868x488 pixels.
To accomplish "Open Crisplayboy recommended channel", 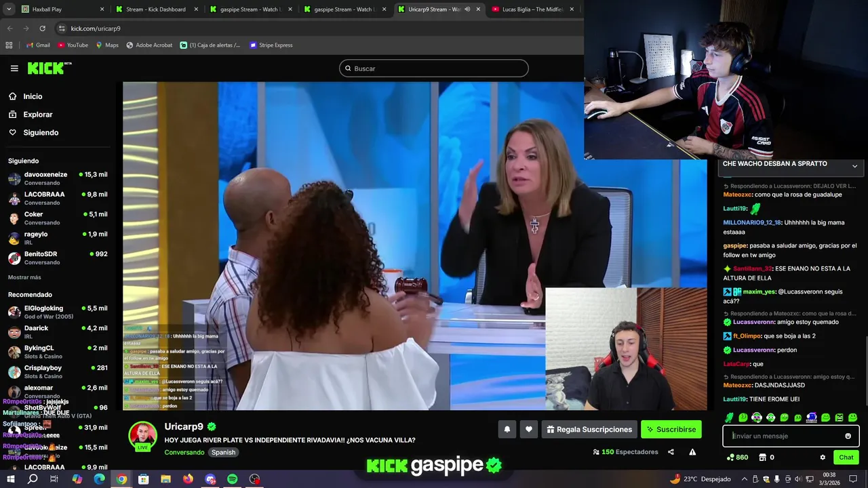I will tap(58, 371).
